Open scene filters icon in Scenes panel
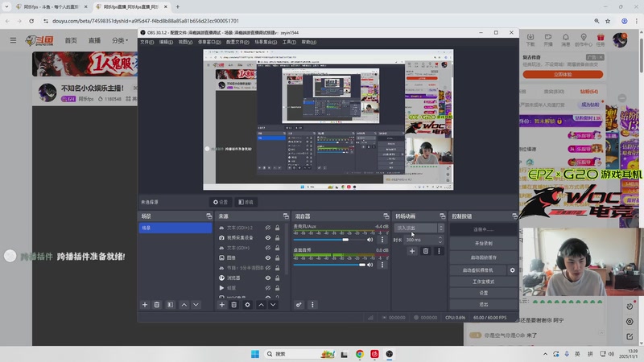Viewport: 644px width, 362px height. point(170,305)
